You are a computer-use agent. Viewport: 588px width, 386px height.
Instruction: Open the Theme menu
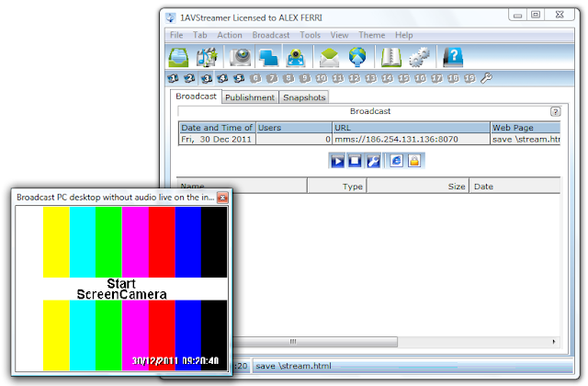[x=371, y=35]
